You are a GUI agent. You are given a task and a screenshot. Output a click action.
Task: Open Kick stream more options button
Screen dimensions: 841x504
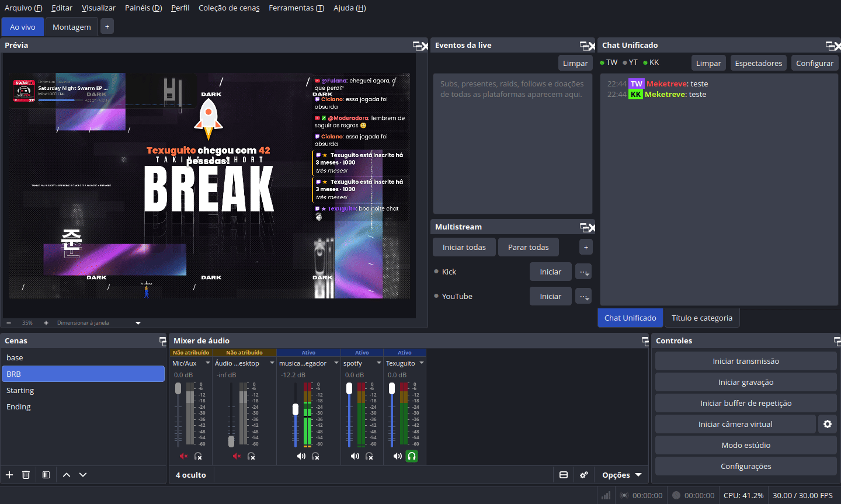583,272
